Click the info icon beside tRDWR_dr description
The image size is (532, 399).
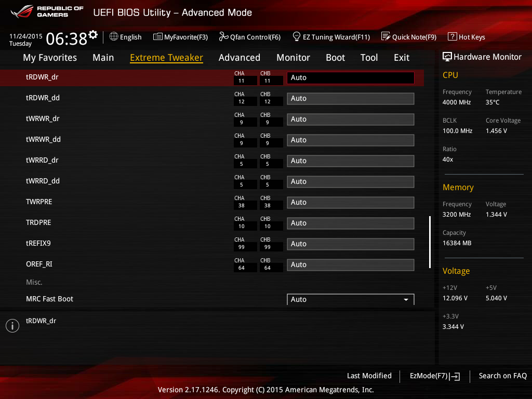point(12,326)
